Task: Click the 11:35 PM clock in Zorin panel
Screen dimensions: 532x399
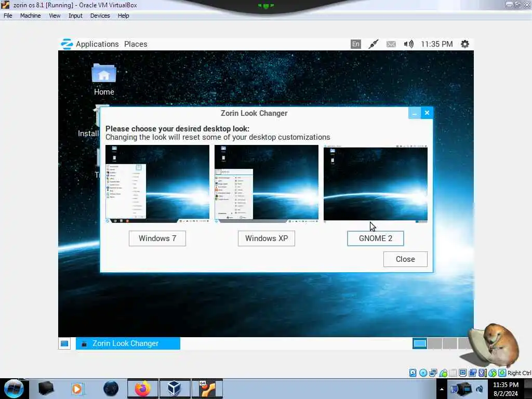Action: (x=436, y=44)
